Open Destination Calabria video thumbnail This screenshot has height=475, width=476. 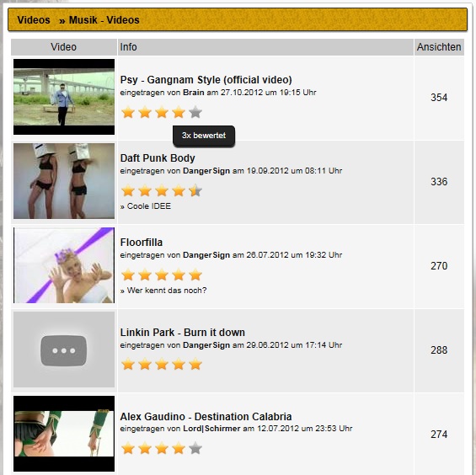click(x=64, y=434)
